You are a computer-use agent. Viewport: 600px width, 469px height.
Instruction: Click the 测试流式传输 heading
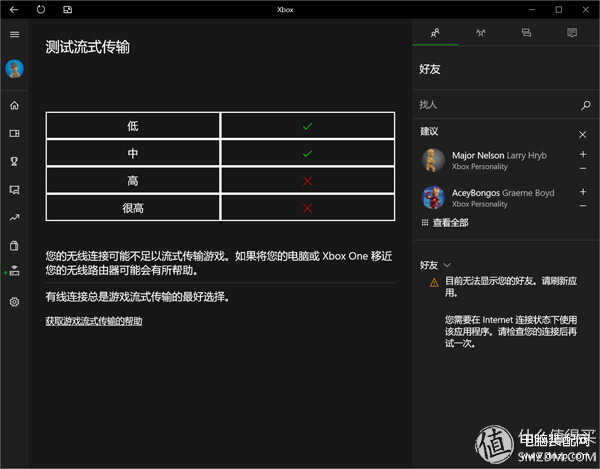pos(87,47)
